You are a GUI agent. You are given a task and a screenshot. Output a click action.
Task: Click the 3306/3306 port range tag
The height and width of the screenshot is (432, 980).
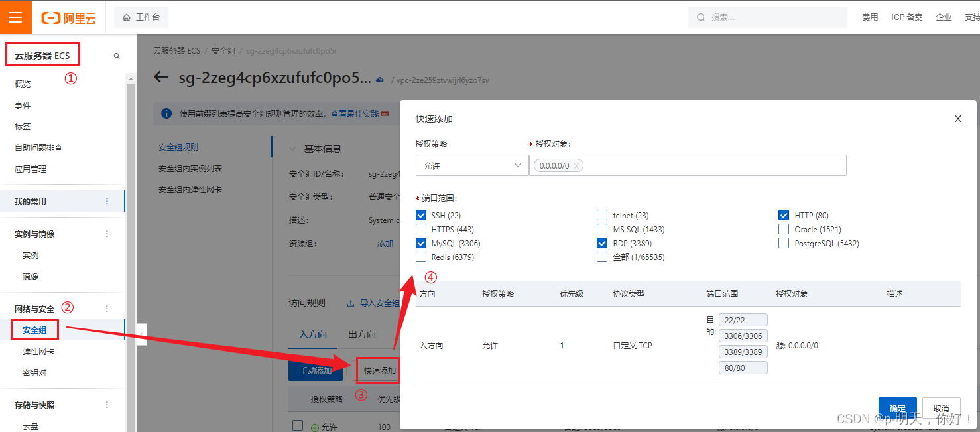point(743,336)
